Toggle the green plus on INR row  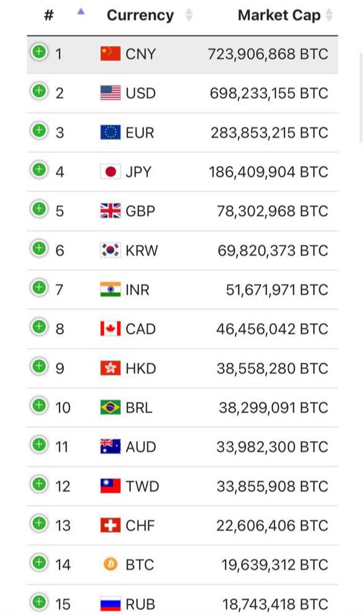coord(39,288)
